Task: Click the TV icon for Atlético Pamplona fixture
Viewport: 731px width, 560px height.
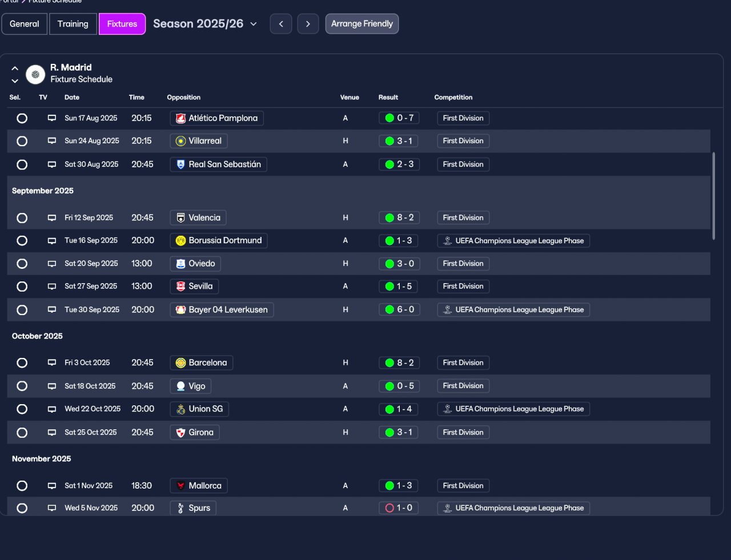Action: tap(52, 118)
